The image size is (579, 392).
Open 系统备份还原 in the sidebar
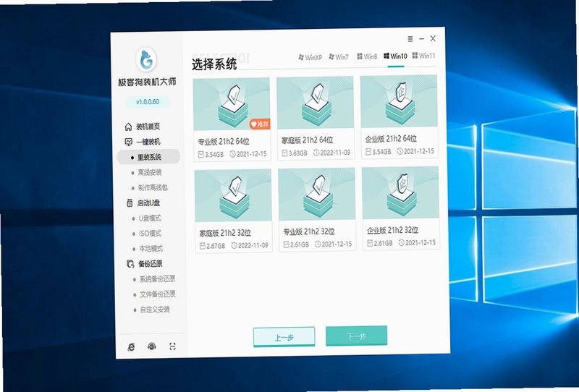coord(157,279)
